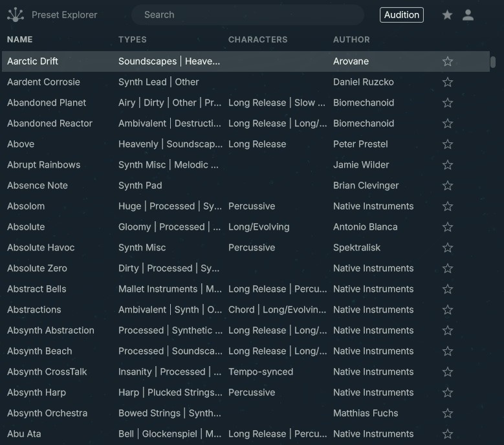
Task: Click into the Search field
Action: tap(248, 15)
